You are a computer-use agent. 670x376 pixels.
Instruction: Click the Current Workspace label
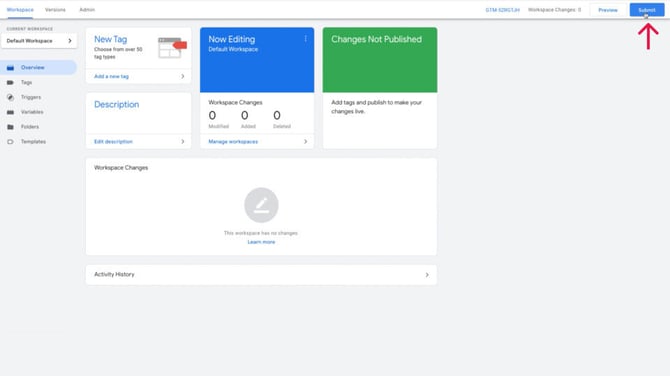point(29,29)
